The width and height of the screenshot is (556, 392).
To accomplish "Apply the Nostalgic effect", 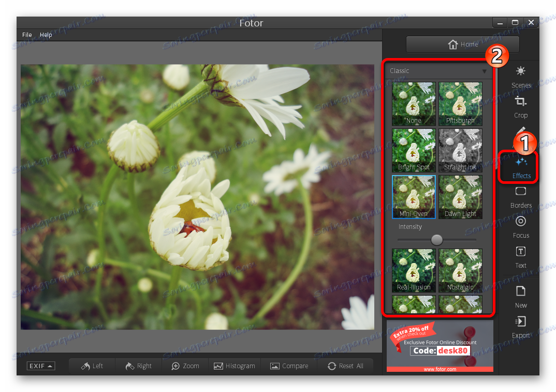I will click(460, 270).
